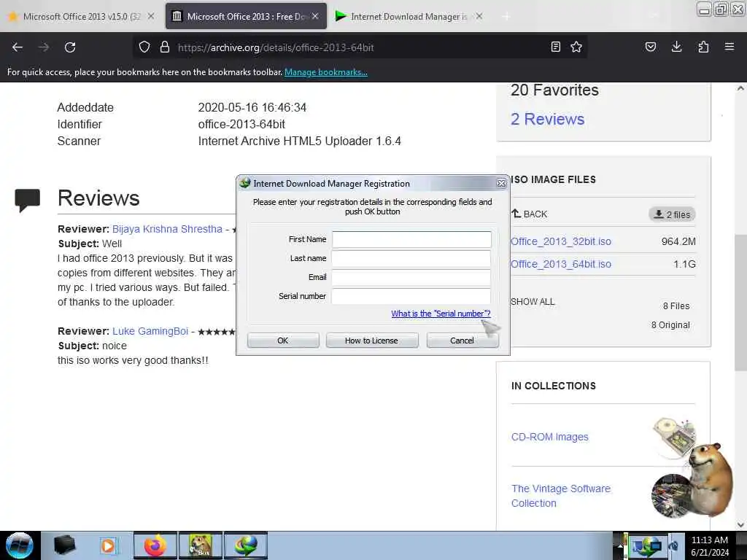Open Internet Download Manager taskbar icon
This screenshot has width=747, height=560.
[x=246, y=545]
